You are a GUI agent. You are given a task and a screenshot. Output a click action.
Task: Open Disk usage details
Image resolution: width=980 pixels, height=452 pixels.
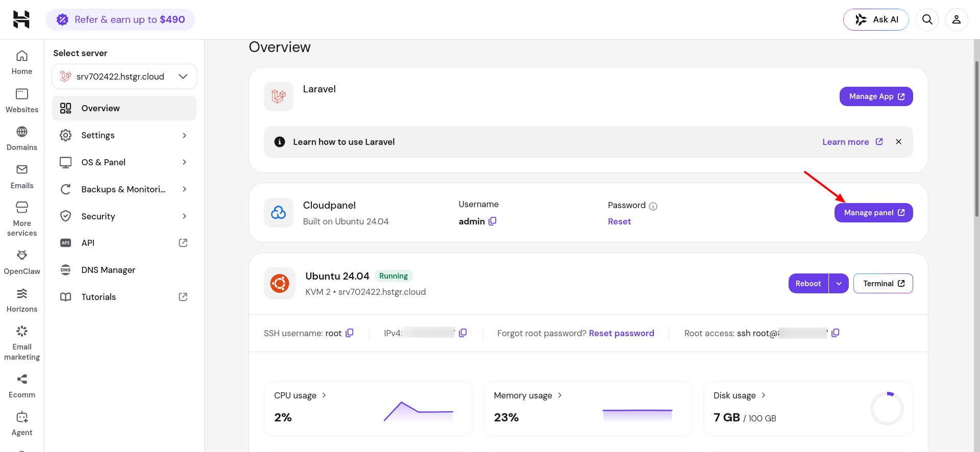click(x=740, y=395)
